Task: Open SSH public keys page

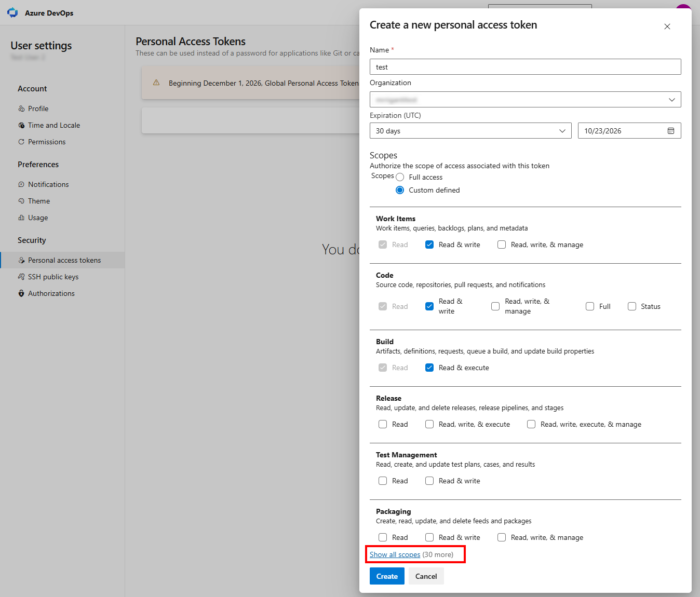Action: (53, 277)
